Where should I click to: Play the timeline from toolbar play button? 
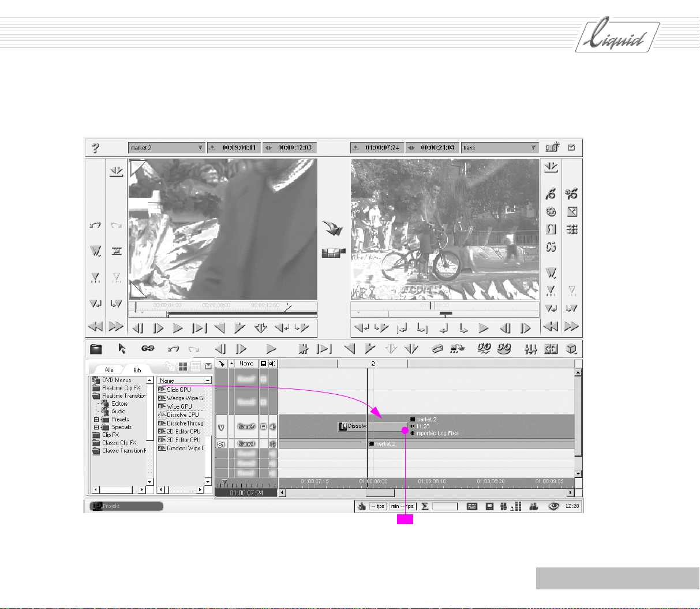tap(271, 349)
